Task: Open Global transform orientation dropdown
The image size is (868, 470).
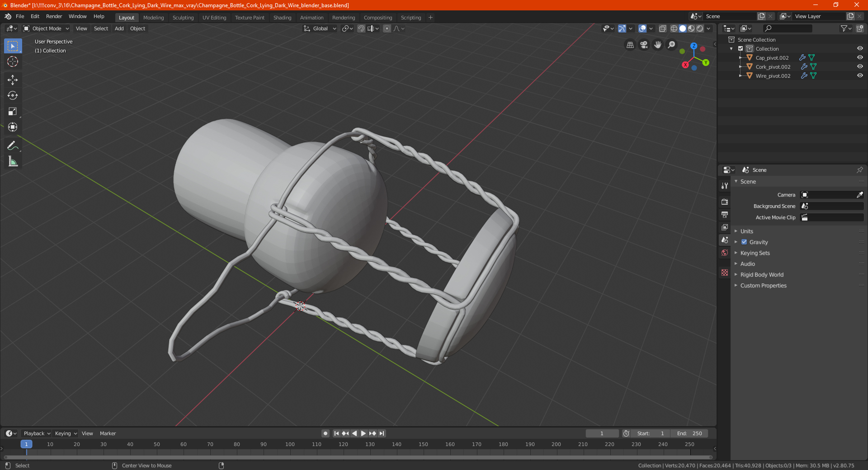Action: click(320, 28)
